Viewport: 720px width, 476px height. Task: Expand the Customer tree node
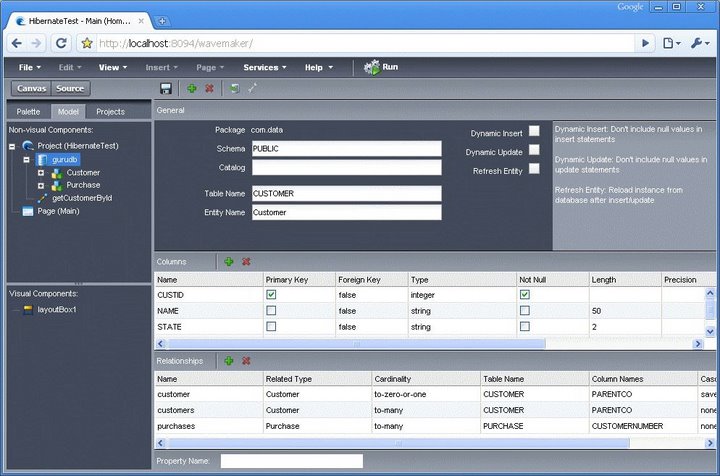[41, 173]
